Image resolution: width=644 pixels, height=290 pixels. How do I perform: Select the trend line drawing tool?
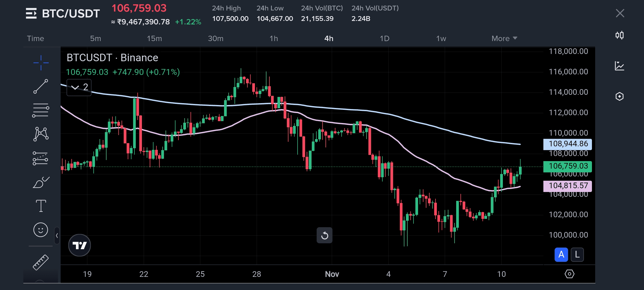pyautogui.click(x=41, y=86)
